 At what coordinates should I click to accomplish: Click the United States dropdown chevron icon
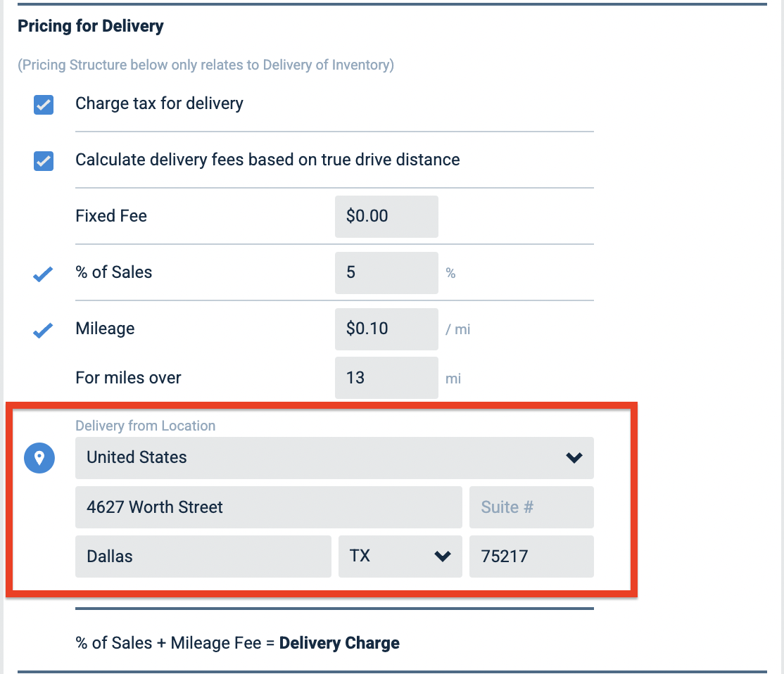[x=574, y=457]
